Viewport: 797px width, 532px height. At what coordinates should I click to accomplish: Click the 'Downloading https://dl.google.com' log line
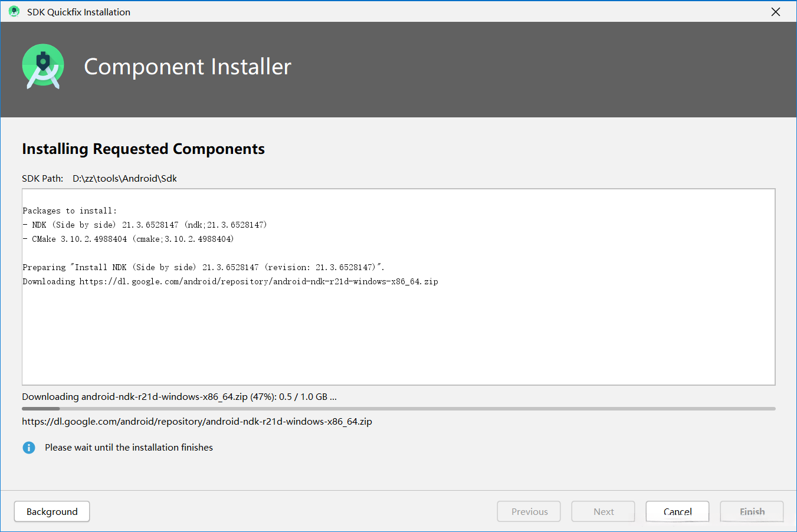[230, 281]
